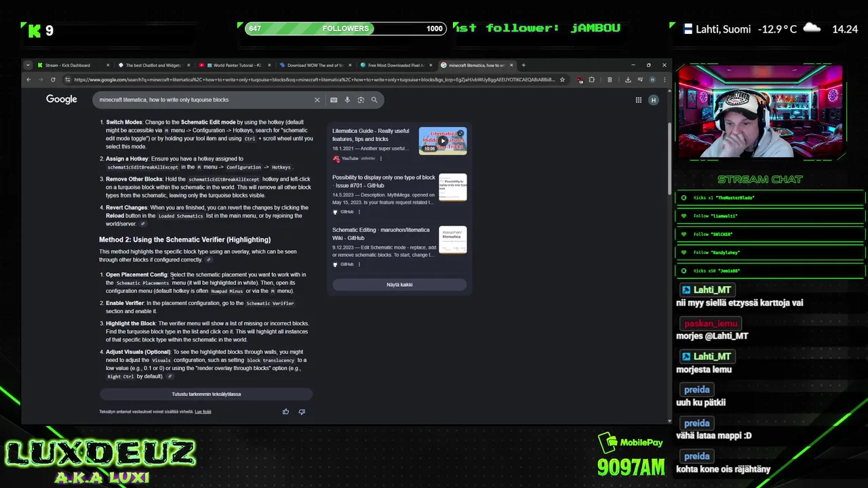Open source link icon after Method 2 description
868x488 pixels.
coord(209,260)
